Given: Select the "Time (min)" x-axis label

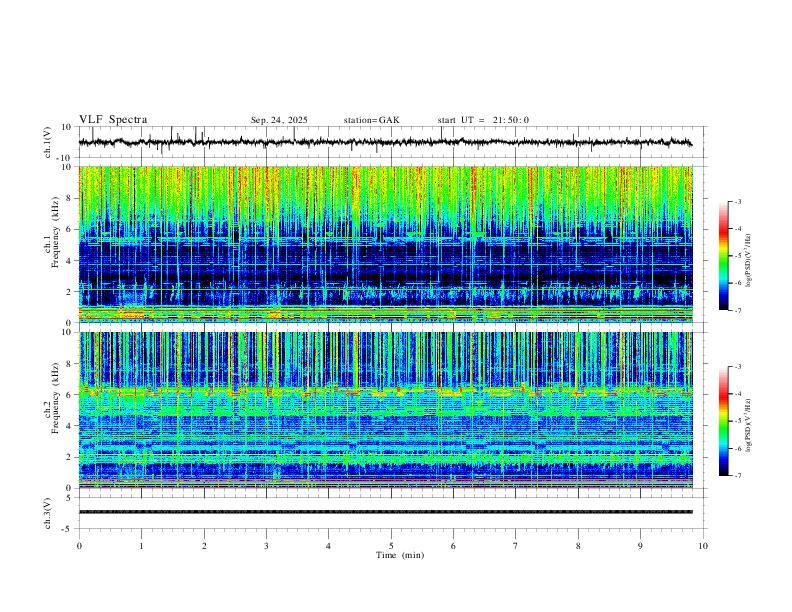Looking at the screenshot, I should (400, 555).
